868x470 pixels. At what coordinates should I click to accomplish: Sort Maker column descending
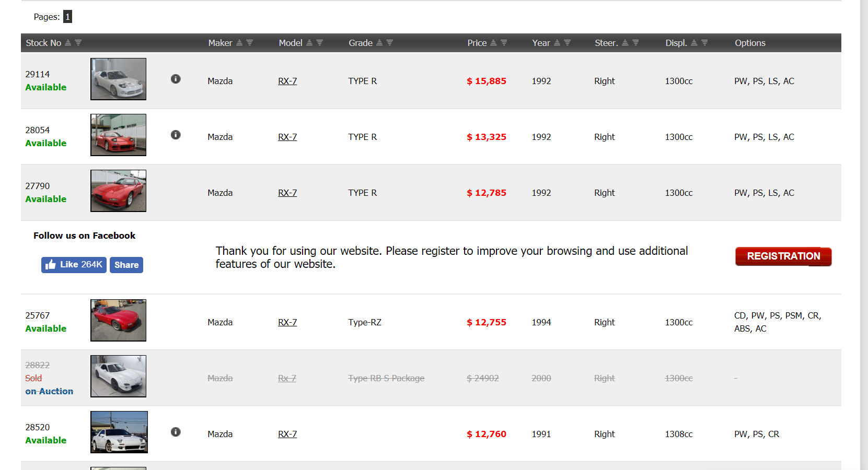tap(249, 43)
